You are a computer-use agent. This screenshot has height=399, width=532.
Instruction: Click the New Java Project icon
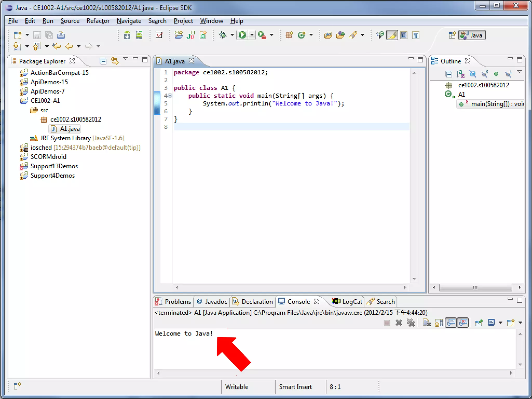[178, 35]
